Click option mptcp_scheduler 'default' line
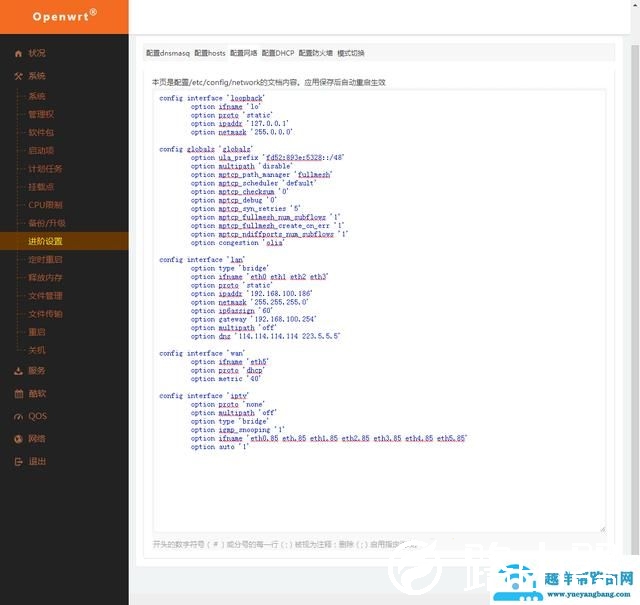The image size is (640, 605). click(x=253, y=183)
